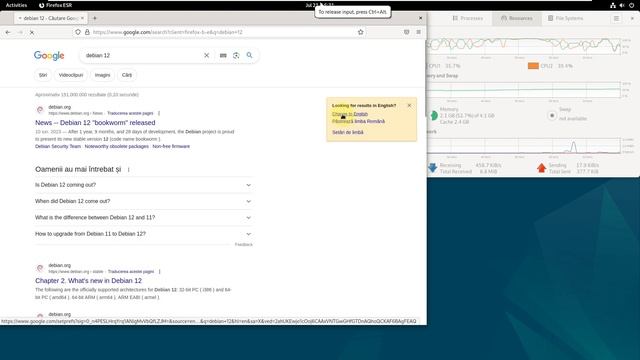
Task: Click the Feedback link under questions
Action: [x=244, y=244]
